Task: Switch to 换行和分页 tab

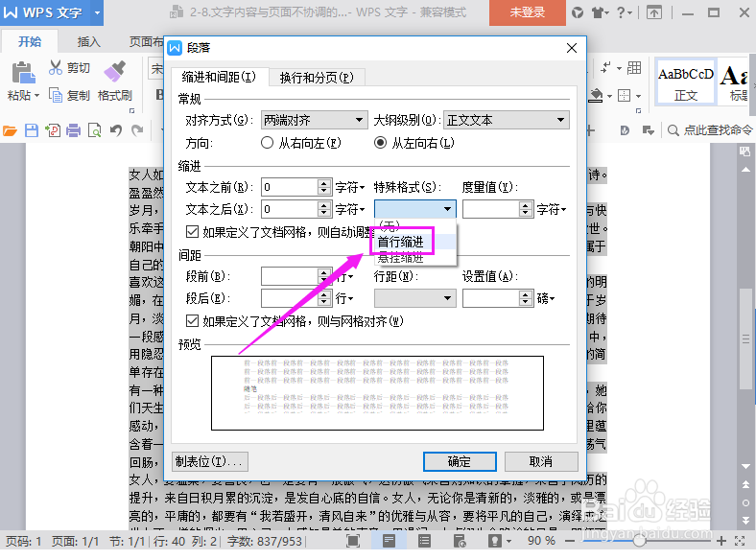Action: (x=317, y=77)
